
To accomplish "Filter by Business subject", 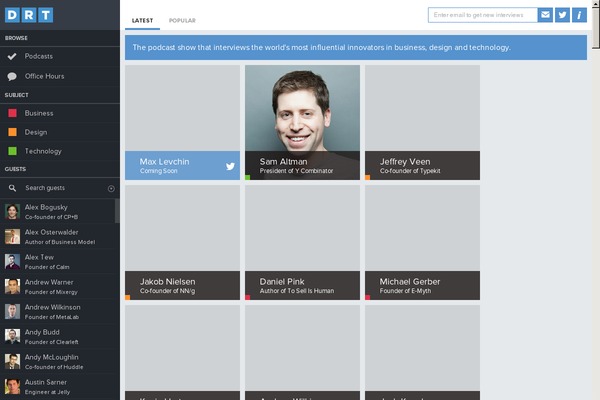I will pos(60,113).
